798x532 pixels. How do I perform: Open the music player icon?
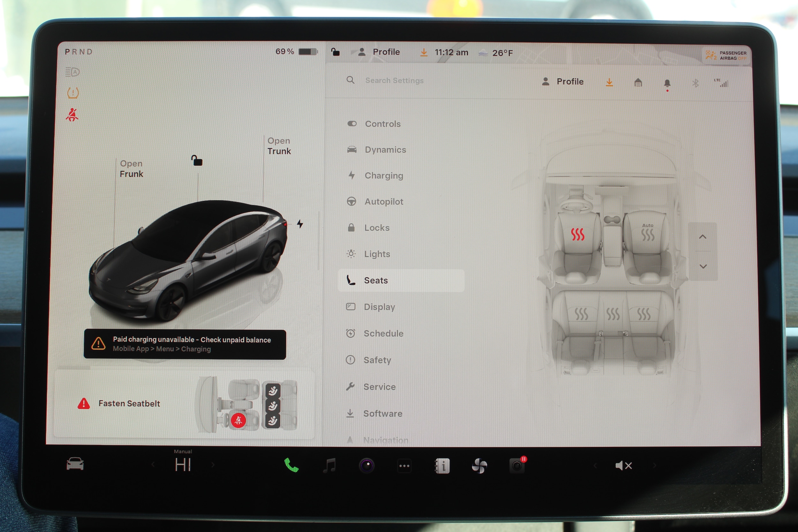point(329,465)
